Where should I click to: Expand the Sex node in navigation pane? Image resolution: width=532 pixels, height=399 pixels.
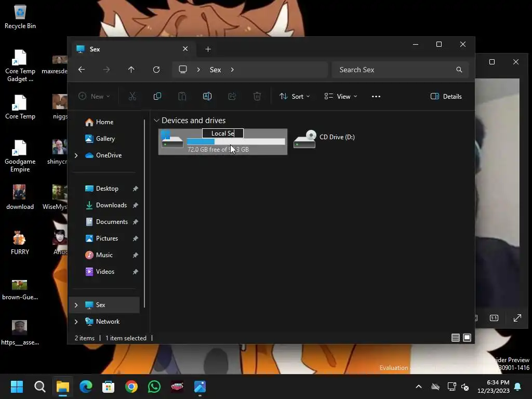coord(76,305)
